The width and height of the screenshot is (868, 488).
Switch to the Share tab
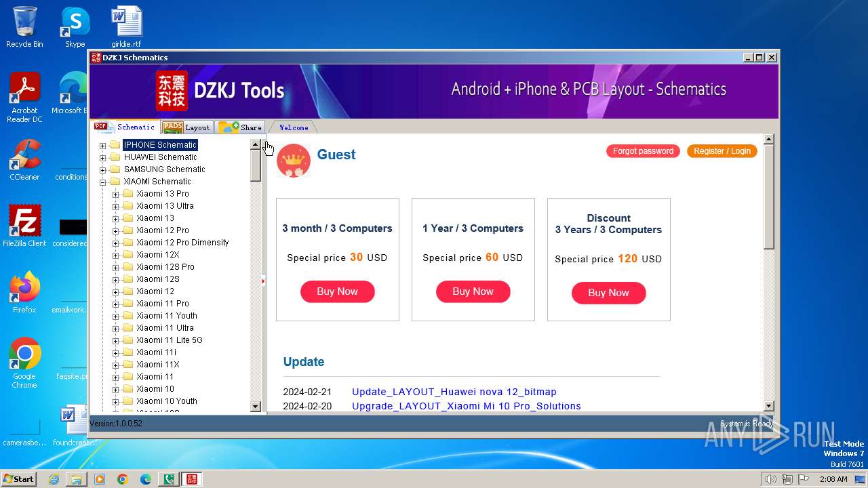(240, 127)
